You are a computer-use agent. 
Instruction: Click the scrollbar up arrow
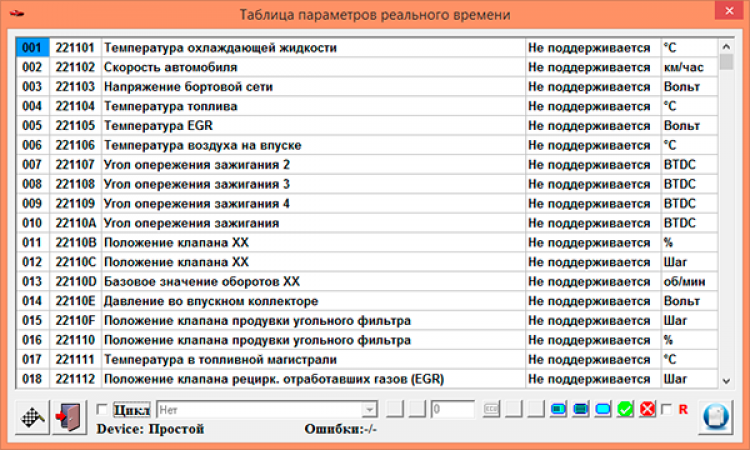tap(726, 46)
